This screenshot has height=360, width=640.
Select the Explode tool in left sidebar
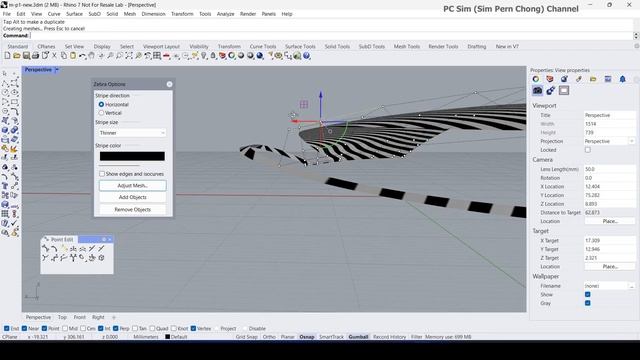click(x=14, y=149)
